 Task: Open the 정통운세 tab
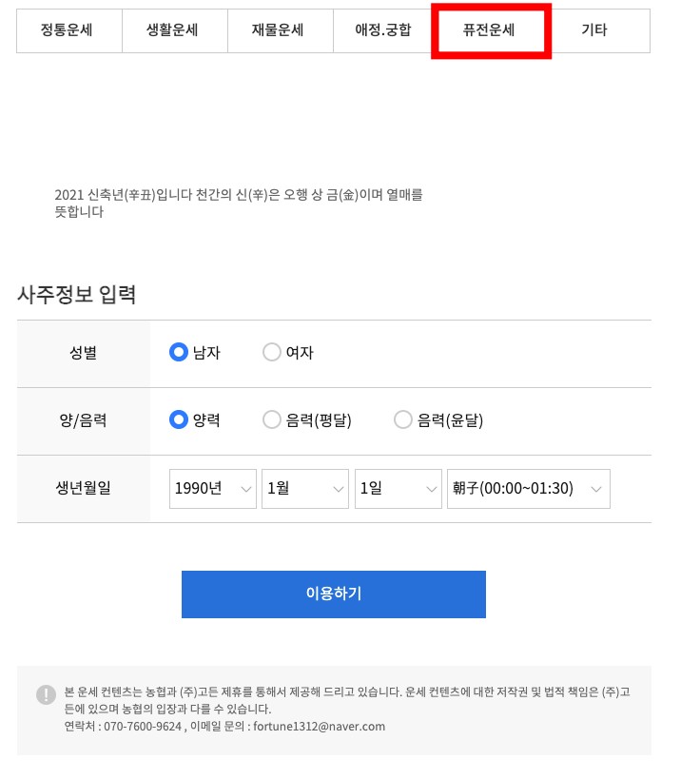click(x=68, y=30)
